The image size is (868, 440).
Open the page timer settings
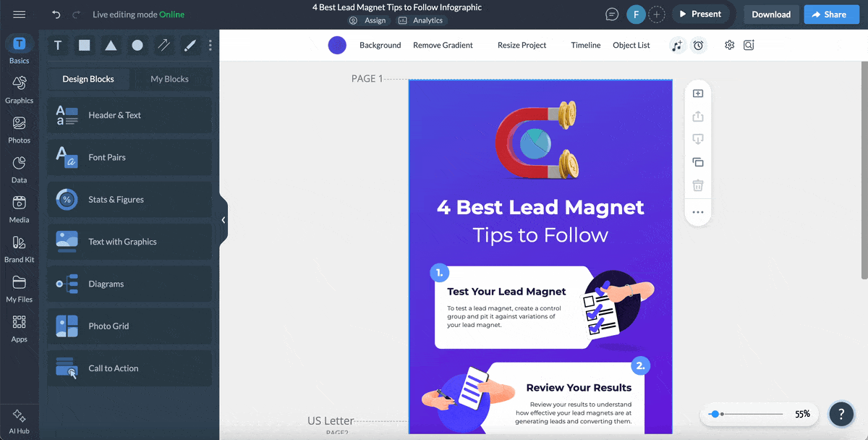(x=698, y=45)
